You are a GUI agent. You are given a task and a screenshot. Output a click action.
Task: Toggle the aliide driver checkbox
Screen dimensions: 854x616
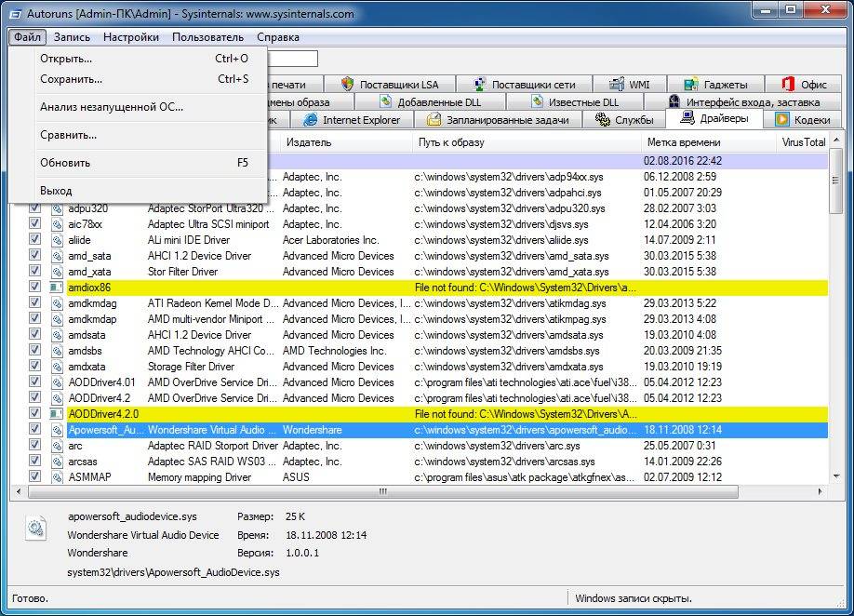pyautogui.click(x=34, y=240)
